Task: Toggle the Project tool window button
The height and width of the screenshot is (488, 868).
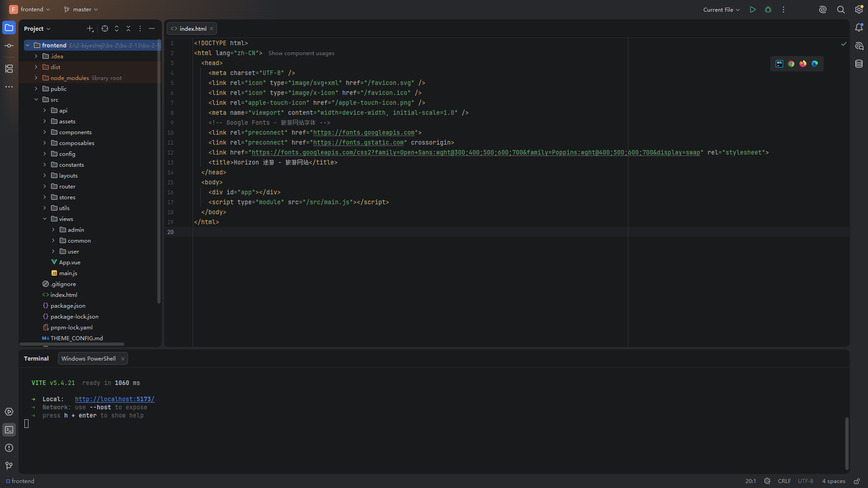Action: (9, 28)
